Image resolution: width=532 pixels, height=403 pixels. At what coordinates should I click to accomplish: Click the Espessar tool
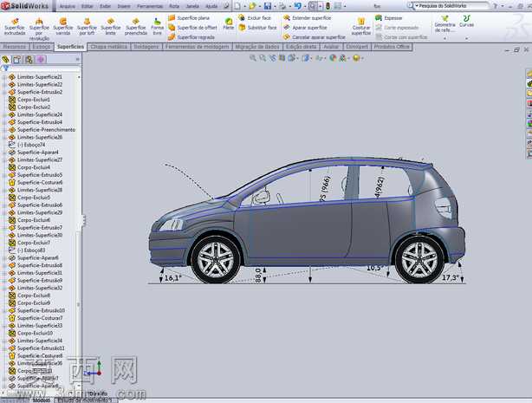pyautogui.click(x=389, y=18)
